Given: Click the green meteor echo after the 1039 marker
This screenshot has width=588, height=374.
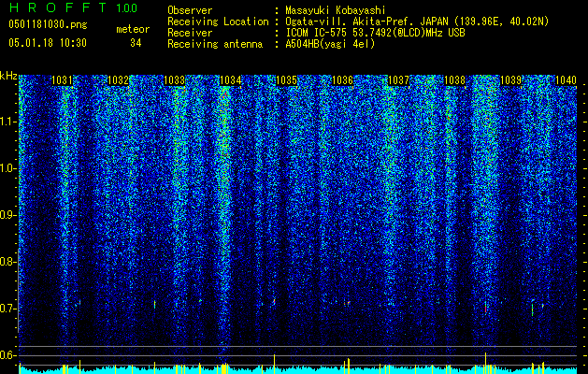Looking at the screenshot, I should coord(532,308).
